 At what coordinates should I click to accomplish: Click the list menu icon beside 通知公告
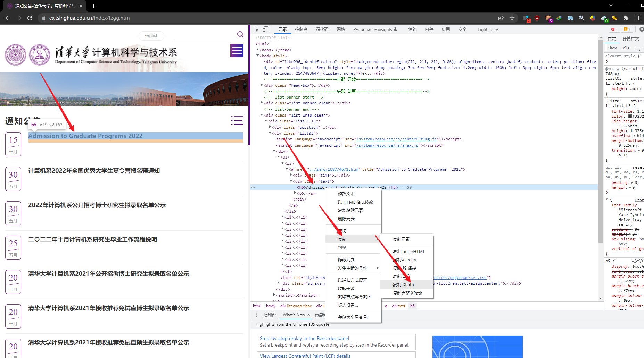pyautogui.click(x=237, y=120)
